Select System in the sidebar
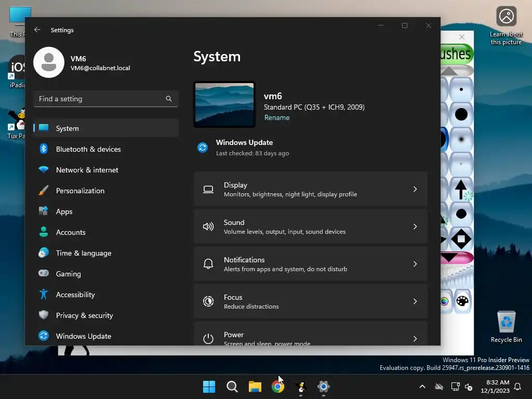 [x=106, y=128]
